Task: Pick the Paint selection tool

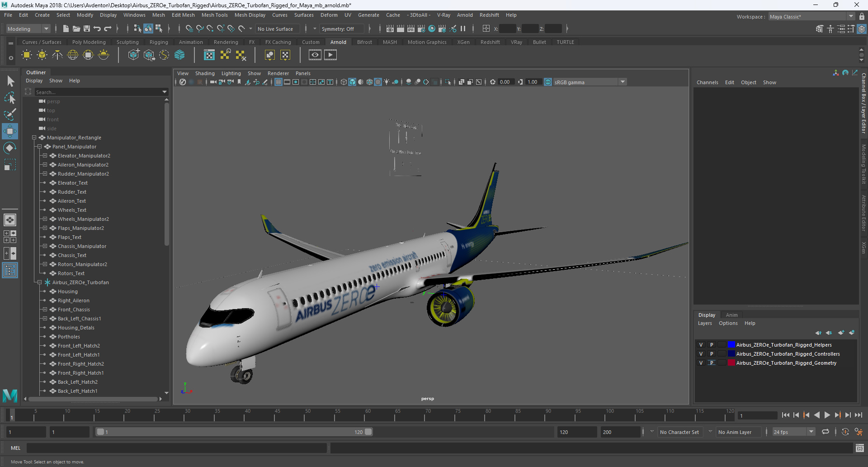Action: [10, 114]
